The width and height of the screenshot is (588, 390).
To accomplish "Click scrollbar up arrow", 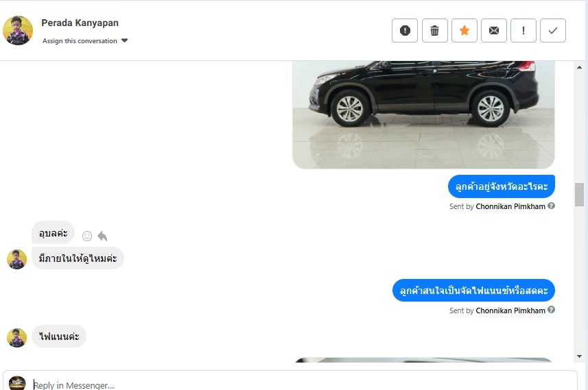I will click(579, 67).
